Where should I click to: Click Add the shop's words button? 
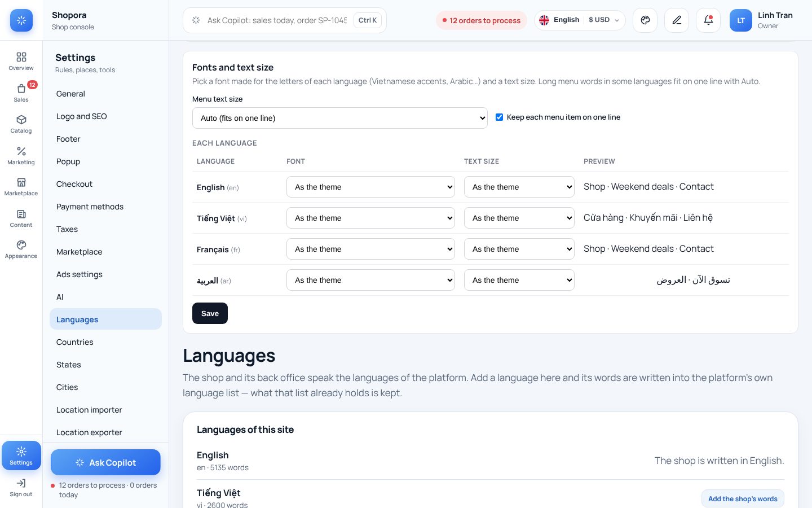(x=743, y=498)
